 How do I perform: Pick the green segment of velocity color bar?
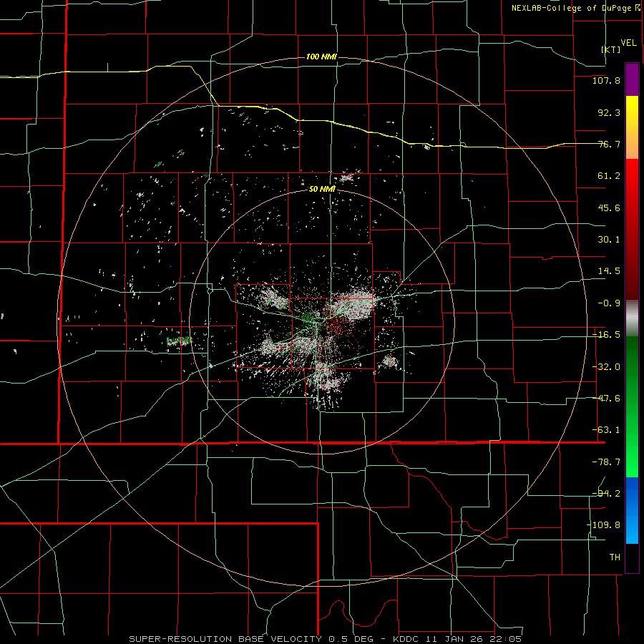coord(632,406)
